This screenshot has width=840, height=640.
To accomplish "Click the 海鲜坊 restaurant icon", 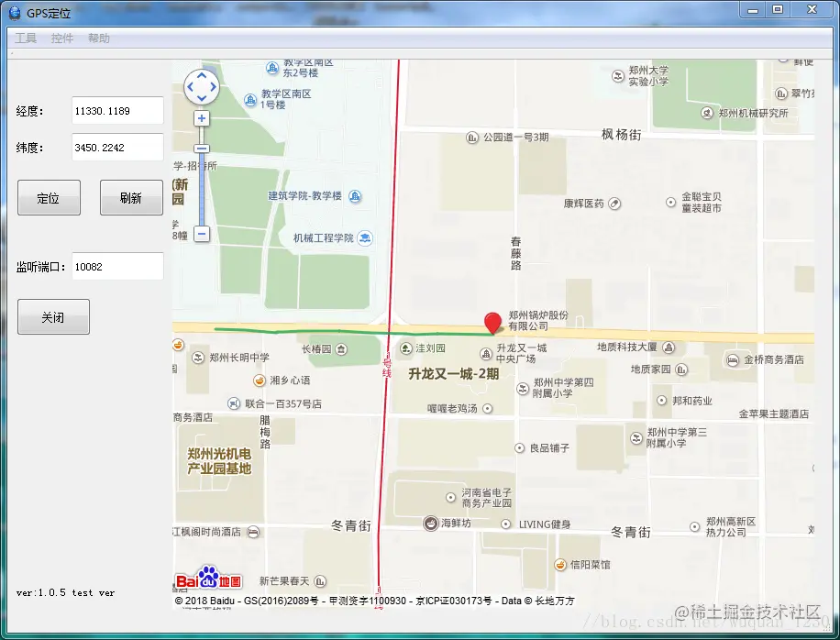I will click(431, 524).
